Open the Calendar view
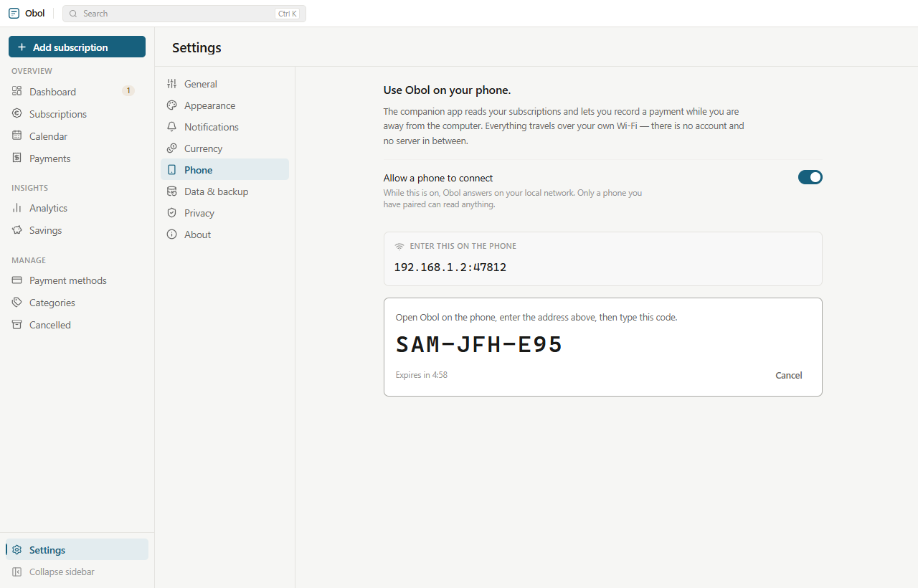918x588 pixels. (x=77, y=136)
